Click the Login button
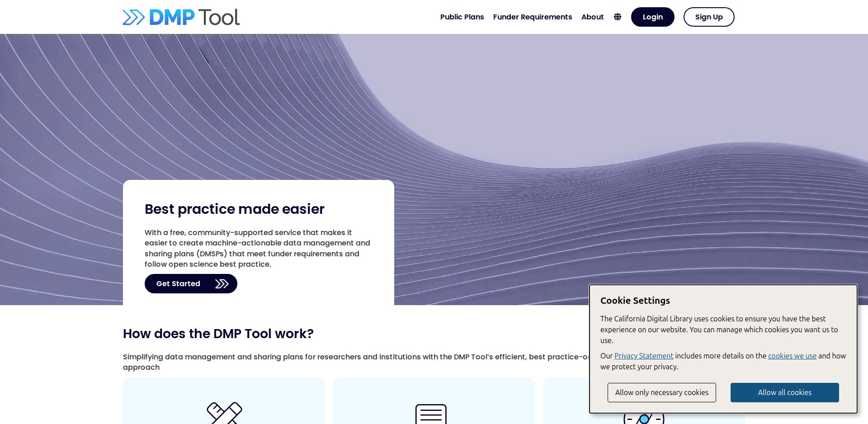Image resolution: width=868 pixels, height=424 pixels. coord(653,17)
